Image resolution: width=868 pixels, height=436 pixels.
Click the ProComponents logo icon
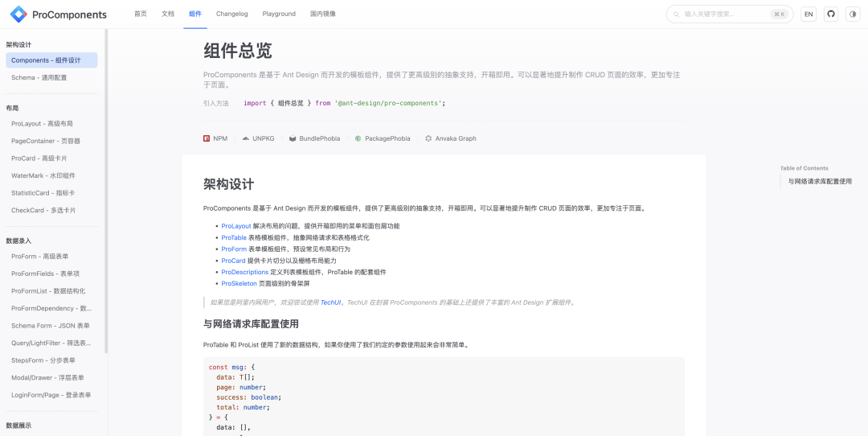[18, 14]
